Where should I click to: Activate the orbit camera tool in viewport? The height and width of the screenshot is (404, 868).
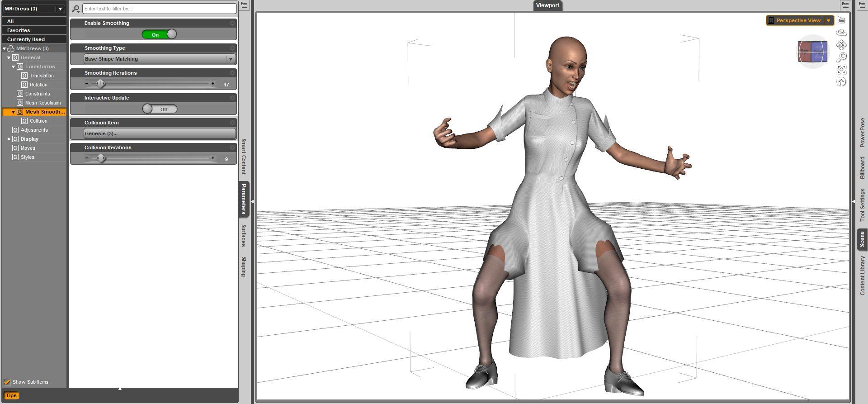841,33
